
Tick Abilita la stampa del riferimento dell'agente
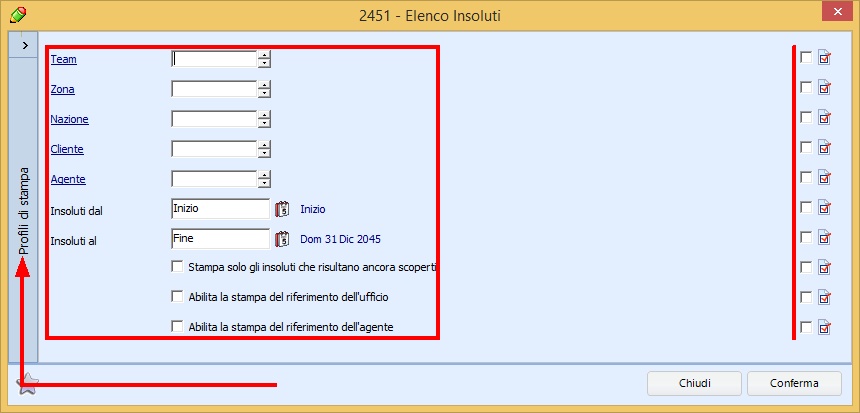coord(178,327)
